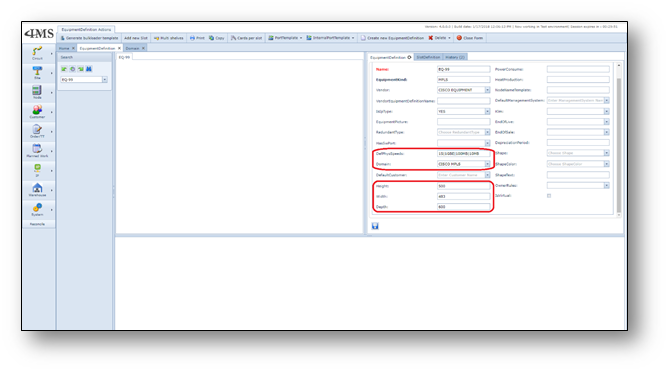
Task: Click Multi shelves toolbar button
Action: tap(169, 38)
